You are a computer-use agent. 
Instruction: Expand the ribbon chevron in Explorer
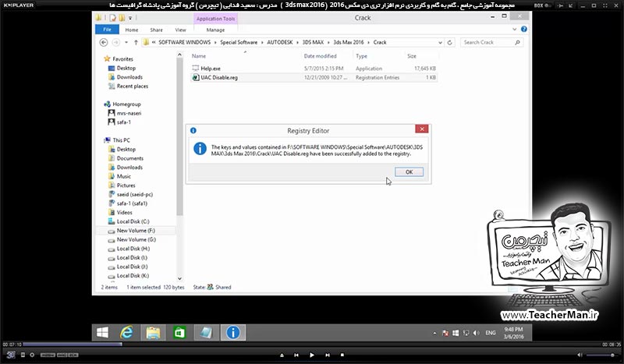point(515,29)
